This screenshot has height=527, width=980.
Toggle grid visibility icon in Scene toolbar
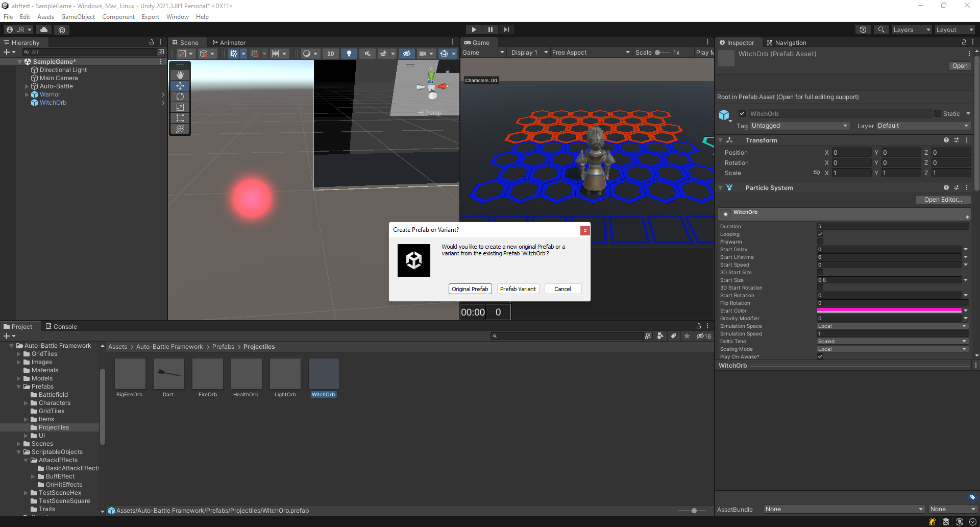coord(234,53)
